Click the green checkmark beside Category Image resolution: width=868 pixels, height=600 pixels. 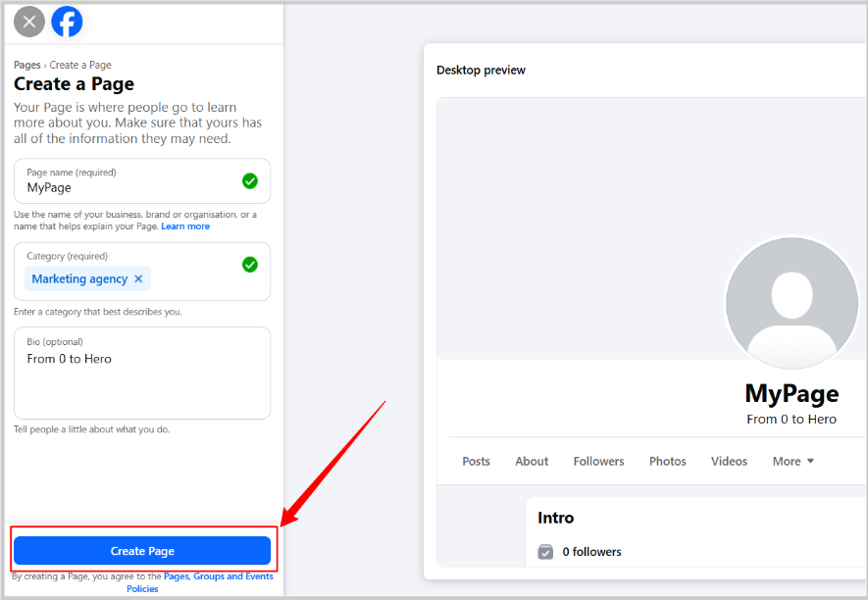click(250, 265)
